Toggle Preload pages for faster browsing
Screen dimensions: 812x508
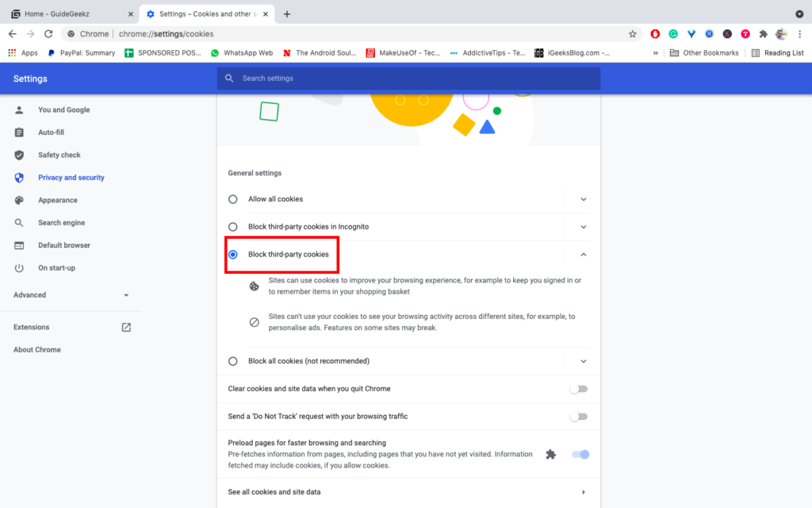tap(580, 455)
